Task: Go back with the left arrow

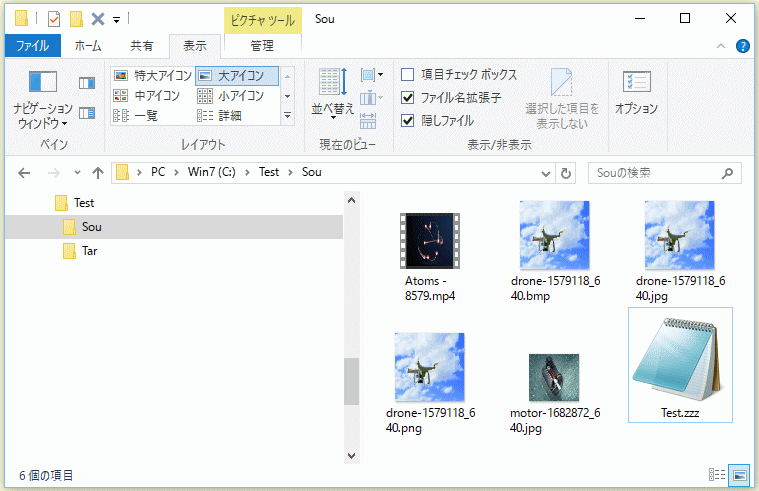Action: [x=24, y=173]
